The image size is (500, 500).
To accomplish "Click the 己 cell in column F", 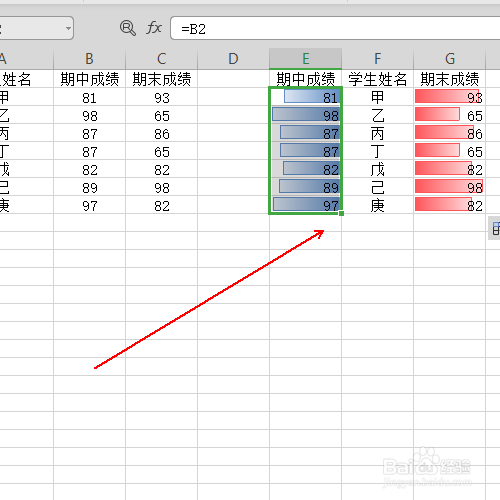I will (x=378, y=187).
